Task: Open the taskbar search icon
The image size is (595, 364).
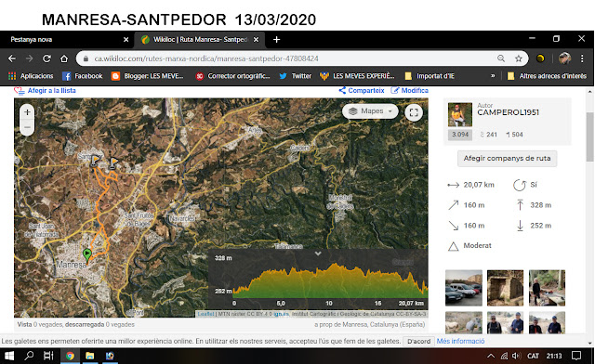Action: click(x=29, y=356)
